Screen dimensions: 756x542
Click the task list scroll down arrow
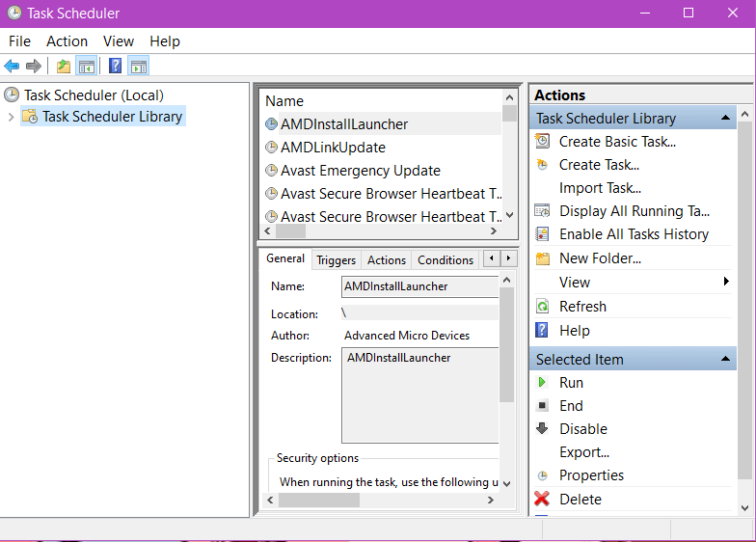[509, 215]
